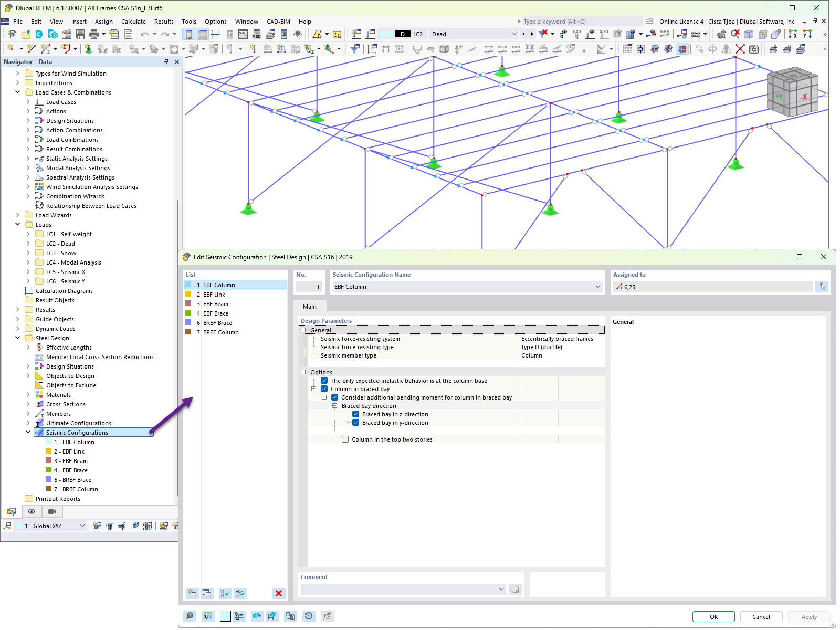Click the New Seismic Configuration icon in dialog
840x630 pixels.
[192, 593]
